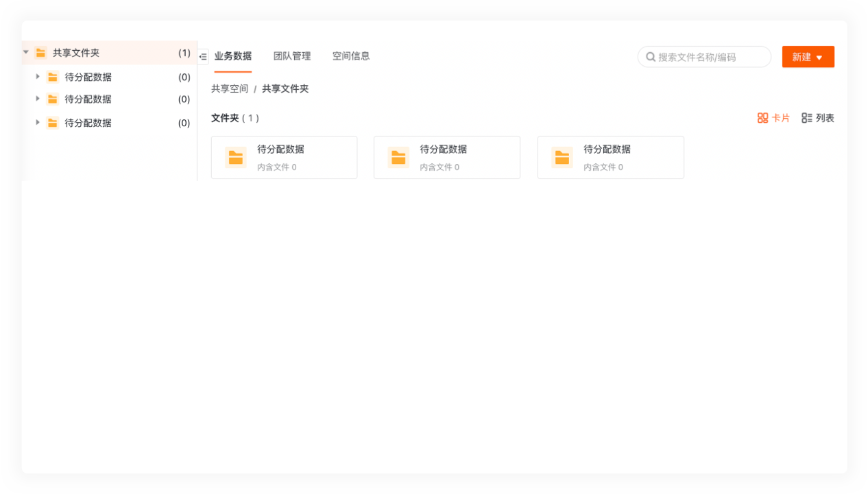The image size is (868, 494).
Task: Click the folder icon on first card
Action: [236, 157]
